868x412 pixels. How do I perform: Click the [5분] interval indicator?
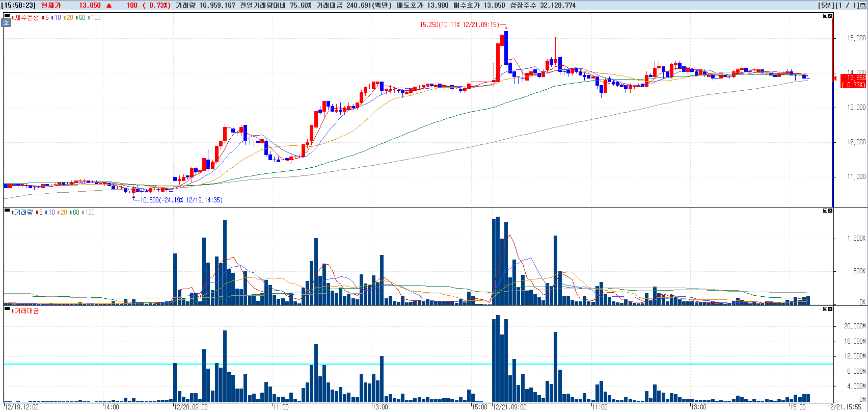[826, 5]
